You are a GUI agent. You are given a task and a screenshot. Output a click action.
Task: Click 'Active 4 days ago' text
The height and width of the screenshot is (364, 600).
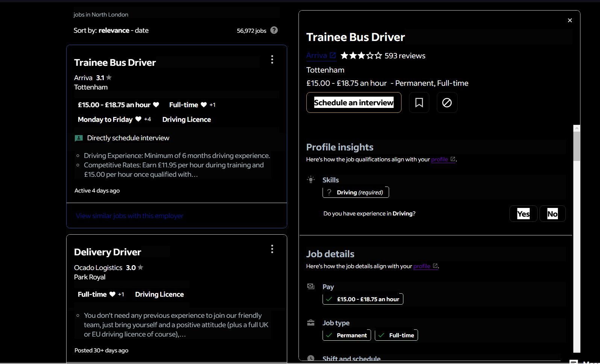(x=97, y=191)
